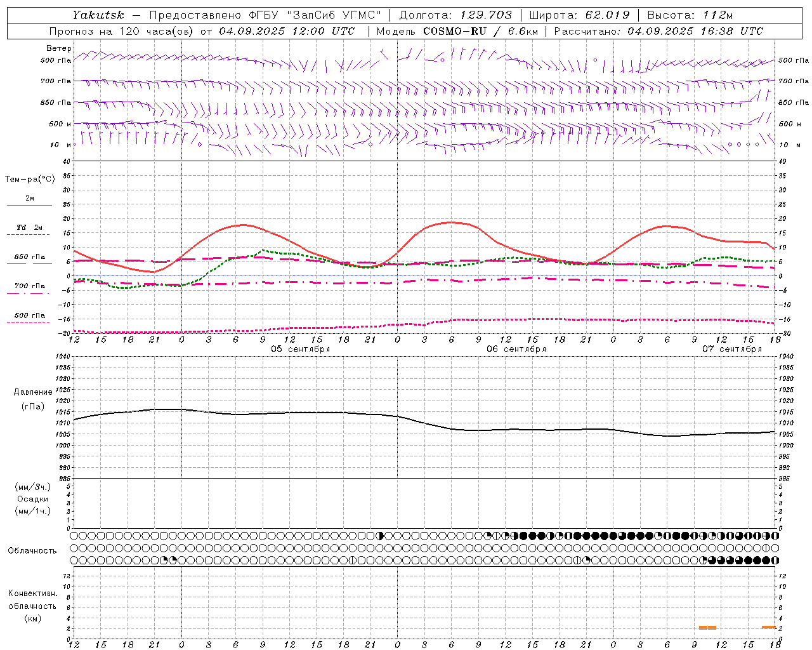812x650 pixels.
Task: Click the '06 сентября' date label
Action: click(516, 348)
